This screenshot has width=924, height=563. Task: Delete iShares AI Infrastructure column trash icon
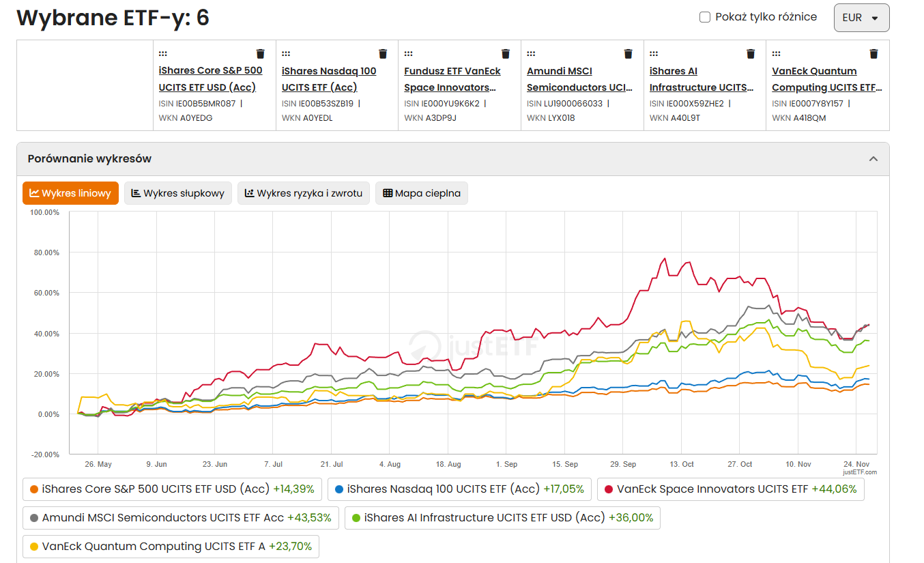[x=751, y=54]
